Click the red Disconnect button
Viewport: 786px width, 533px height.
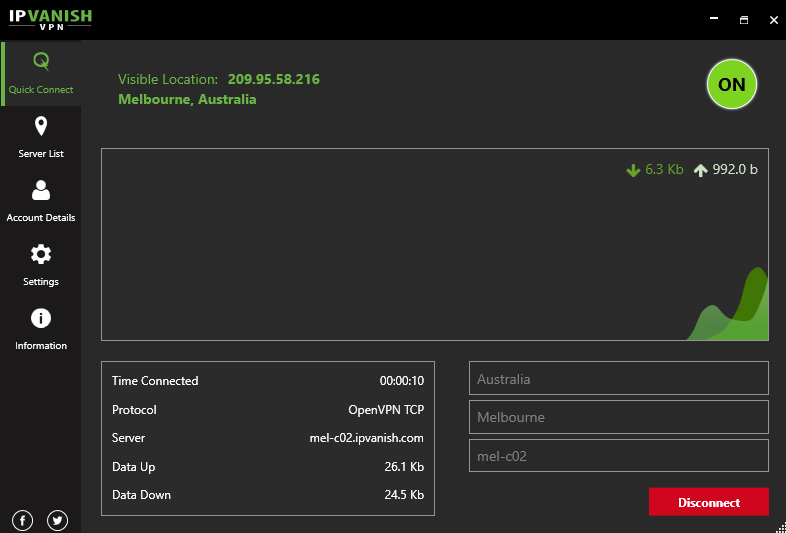click(x=708, y=502)
